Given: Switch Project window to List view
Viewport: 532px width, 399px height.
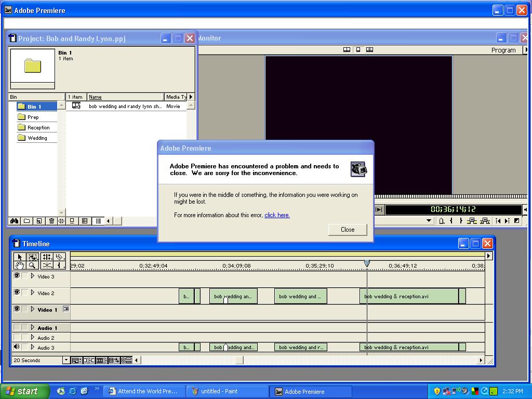Looking at the screenshot, I should [98, 221].
